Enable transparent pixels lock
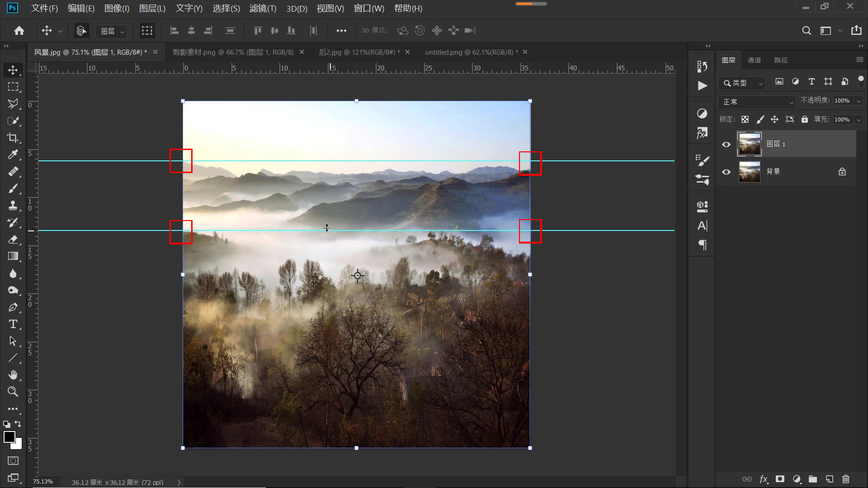Screen dimensions: 868x488 (x=745, y=119)
